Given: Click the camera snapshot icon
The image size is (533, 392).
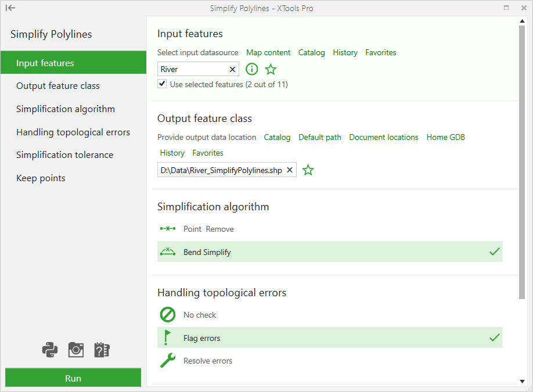Looking at the screenshot, I should pyautogui.click(x=76, y=350).
